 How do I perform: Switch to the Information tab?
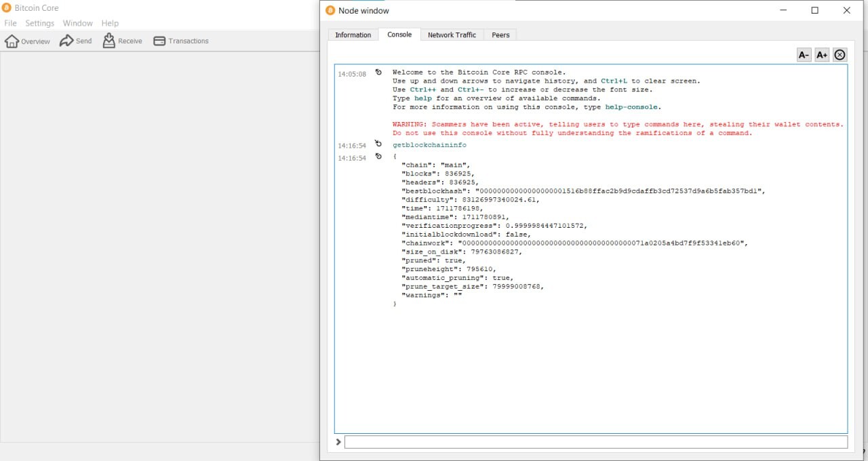click(353, 35)
